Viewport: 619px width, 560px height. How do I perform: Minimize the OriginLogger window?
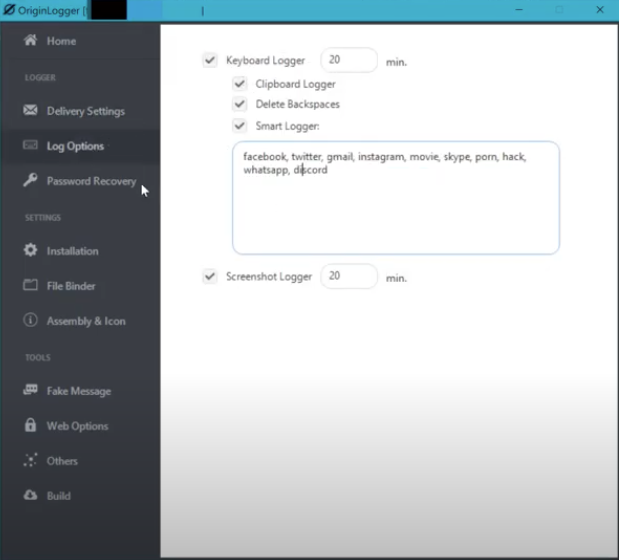[x=519, y=9]
